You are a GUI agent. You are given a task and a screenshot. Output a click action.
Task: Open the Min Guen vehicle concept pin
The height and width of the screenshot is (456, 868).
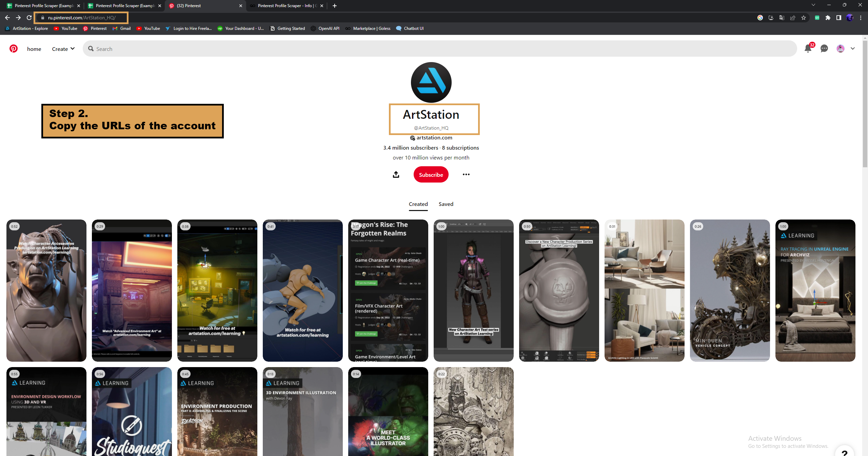tap(730, 290)
